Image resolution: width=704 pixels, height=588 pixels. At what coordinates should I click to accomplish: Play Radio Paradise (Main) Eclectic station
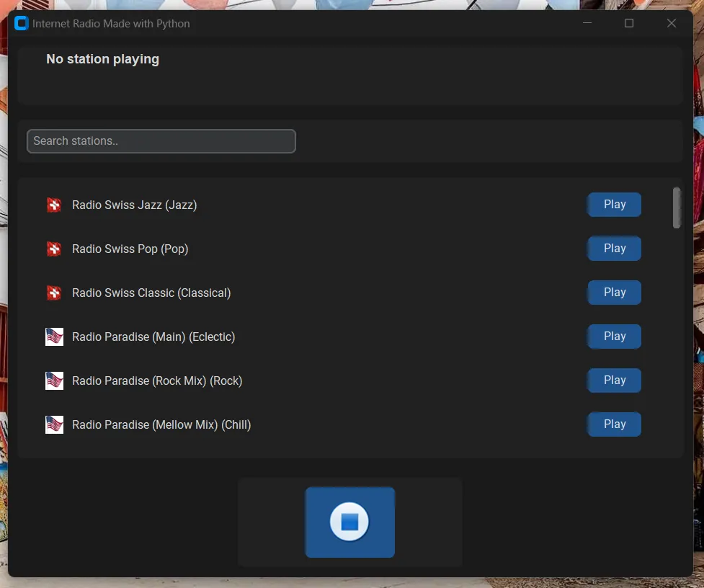614,337
